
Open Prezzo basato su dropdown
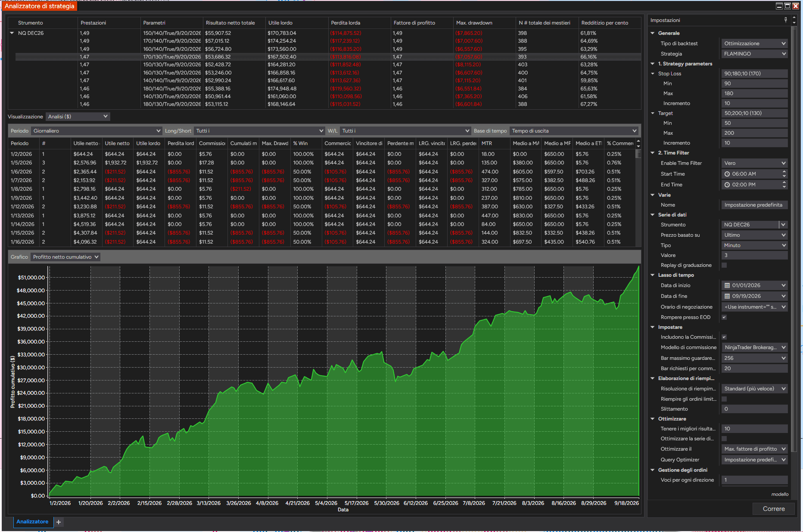(755, 235)
